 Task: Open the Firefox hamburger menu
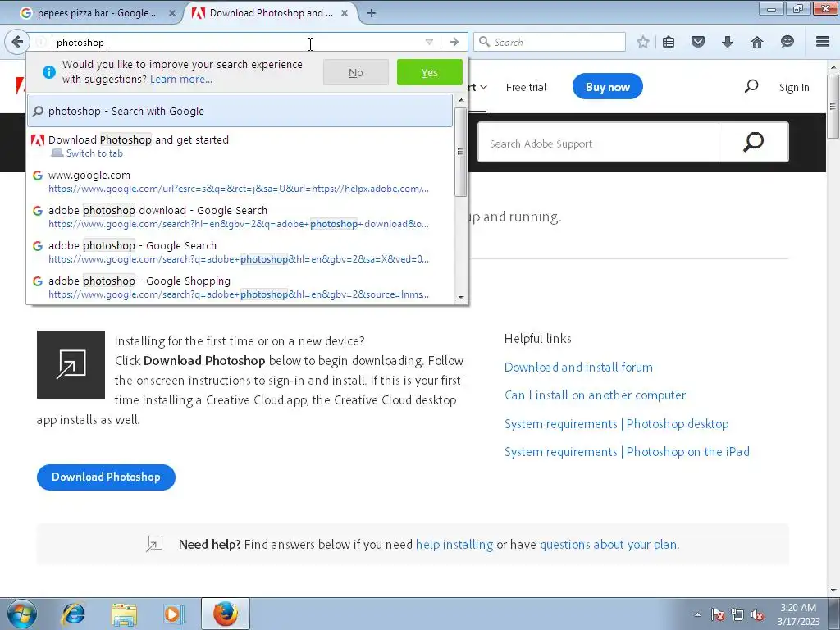(823, 42)
